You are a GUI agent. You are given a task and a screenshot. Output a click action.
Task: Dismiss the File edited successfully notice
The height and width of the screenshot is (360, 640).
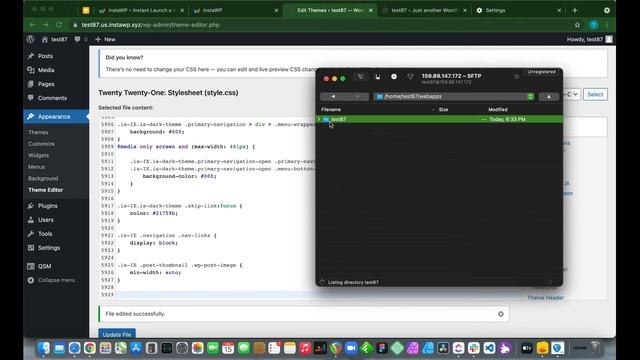coord(501,314)
